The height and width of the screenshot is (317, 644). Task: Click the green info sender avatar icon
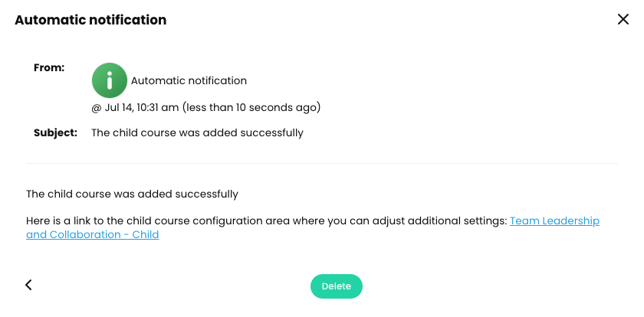click(110, 80)
